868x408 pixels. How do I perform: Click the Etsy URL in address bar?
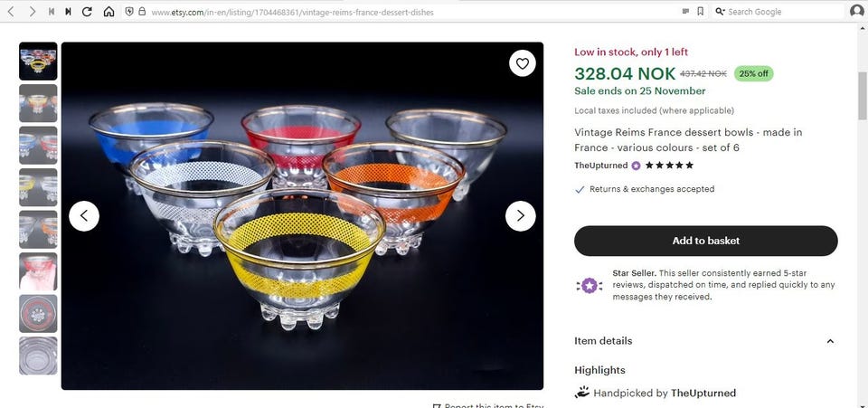280,12
